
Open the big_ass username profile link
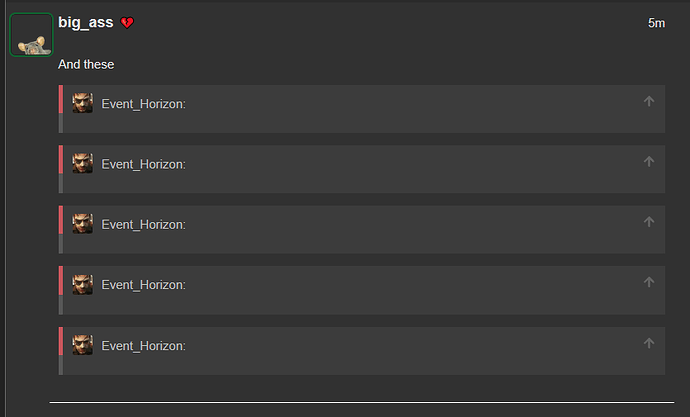[x=86, y=22]
